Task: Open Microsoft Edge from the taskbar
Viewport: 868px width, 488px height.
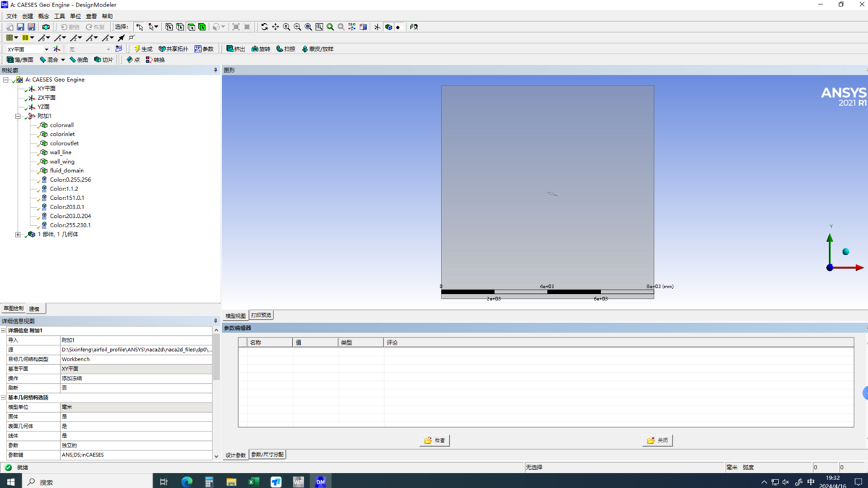Action: coord(187,481)
